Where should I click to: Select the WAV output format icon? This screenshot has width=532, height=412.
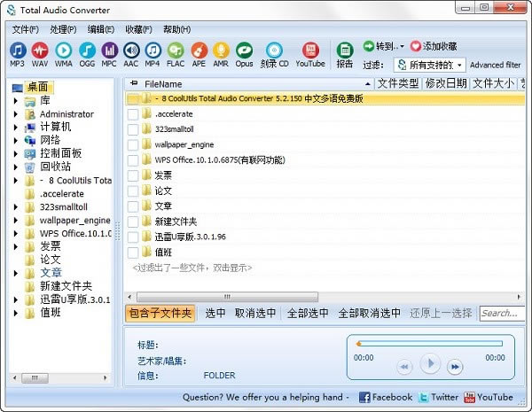41,53
